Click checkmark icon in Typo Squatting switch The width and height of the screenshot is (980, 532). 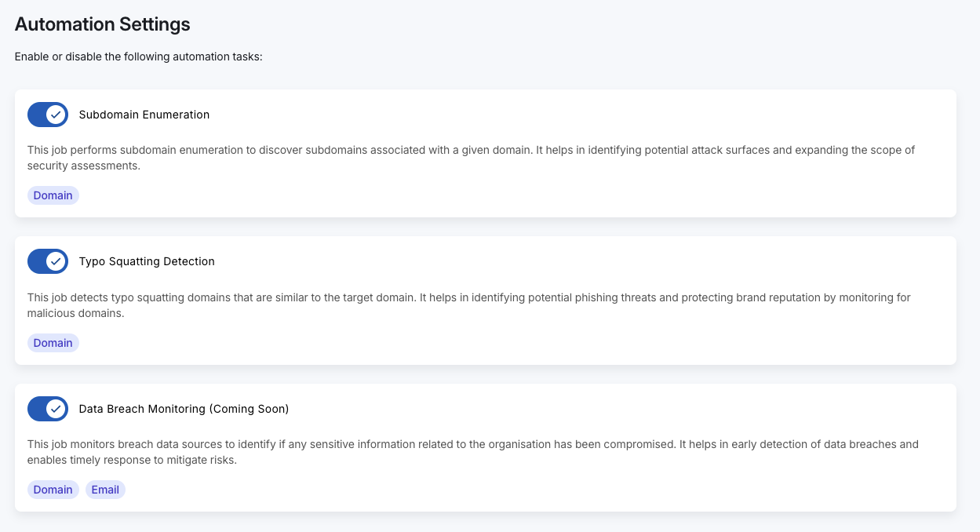click(x=56, y=261)
